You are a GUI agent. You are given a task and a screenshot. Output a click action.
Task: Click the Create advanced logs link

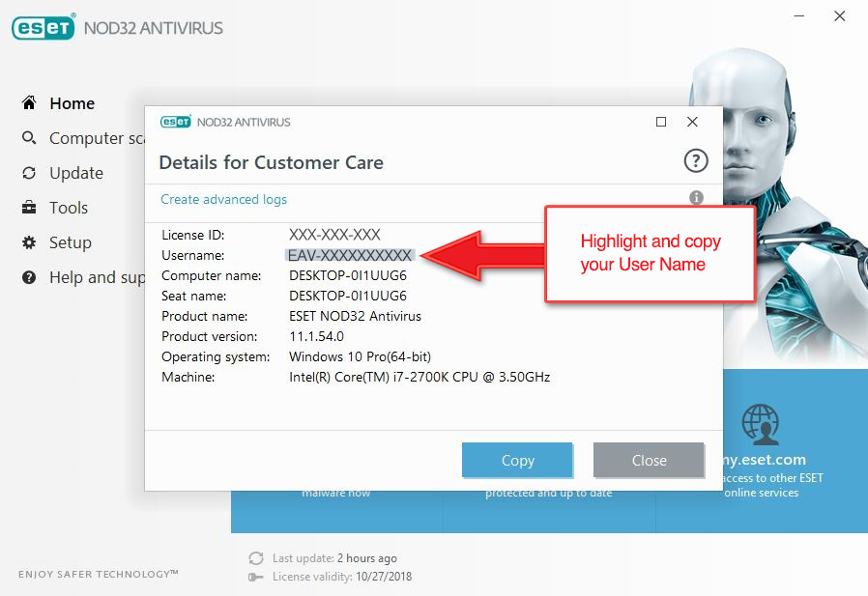click(x=223, y=199)
